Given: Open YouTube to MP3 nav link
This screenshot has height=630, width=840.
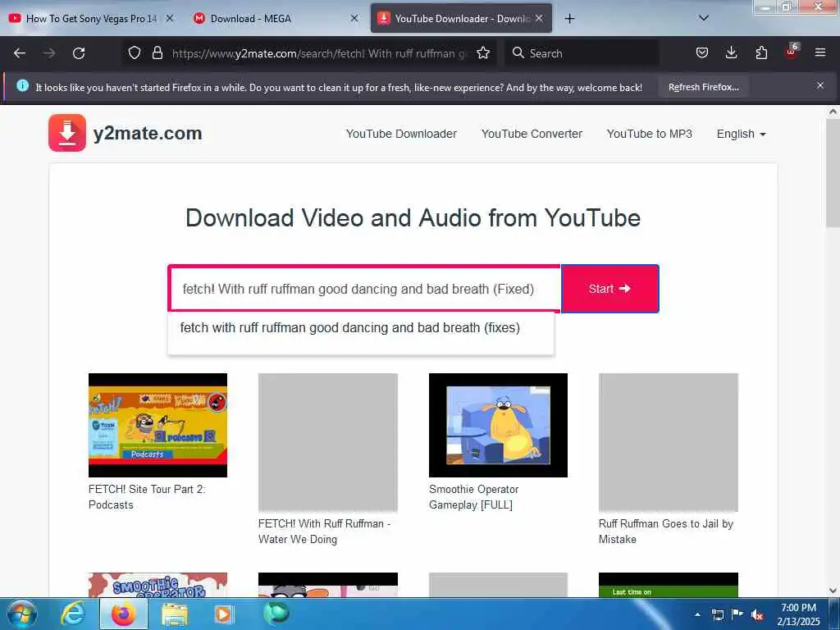Looking at the screenshot, I should (650, 134).
